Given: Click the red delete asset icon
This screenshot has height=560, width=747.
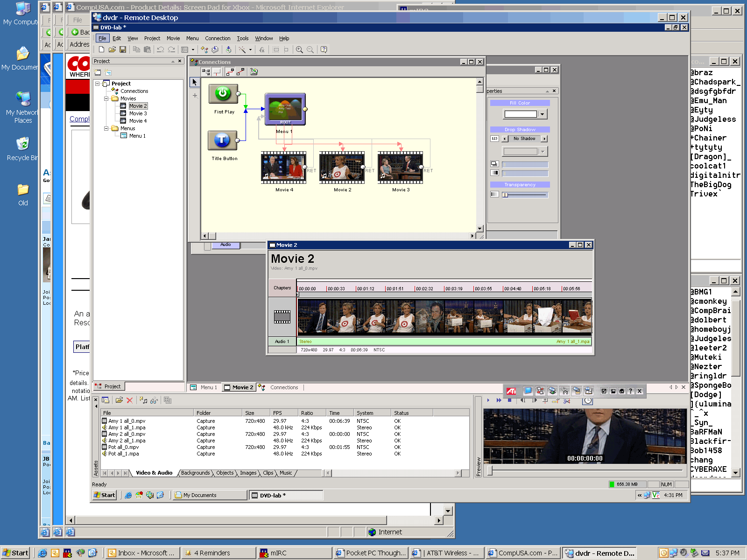Looking at the screenshot, I should [x=130, y=400].
